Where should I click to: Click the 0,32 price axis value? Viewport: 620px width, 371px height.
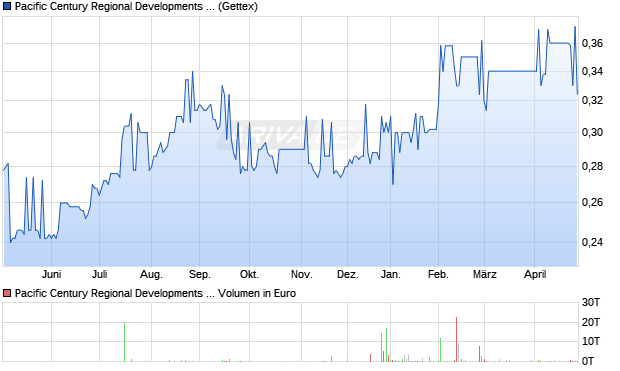(592, 100)
